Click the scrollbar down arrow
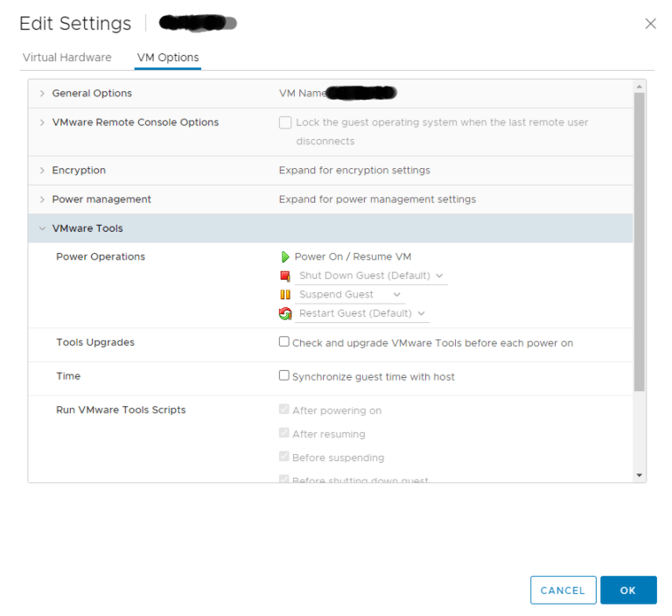 [x=639, y=475]
